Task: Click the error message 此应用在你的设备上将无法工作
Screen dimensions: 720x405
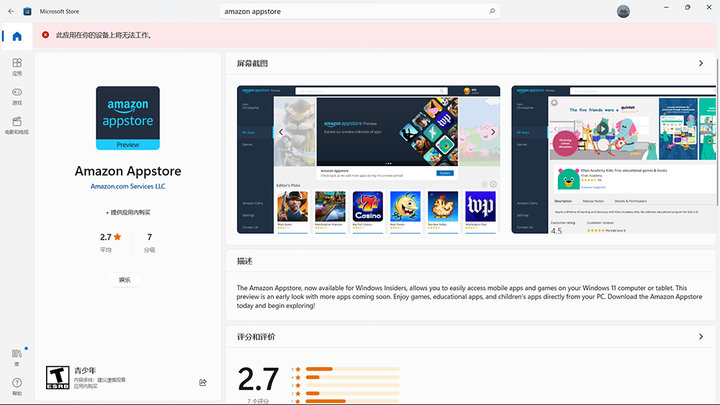Action: coord(104,35)
